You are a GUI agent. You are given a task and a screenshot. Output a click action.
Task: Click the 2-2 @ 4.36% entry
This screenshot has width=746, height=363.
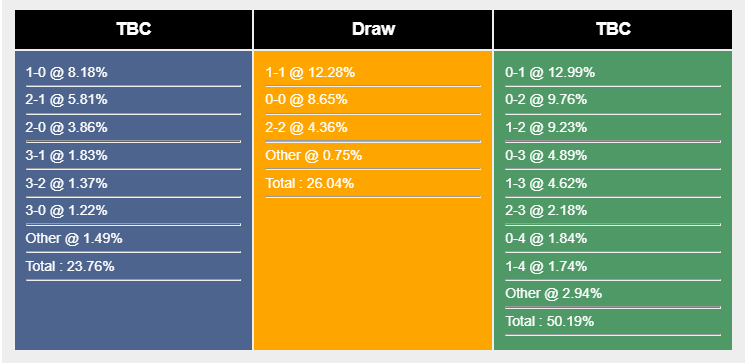pyautogui.click(x=306, y=128)
